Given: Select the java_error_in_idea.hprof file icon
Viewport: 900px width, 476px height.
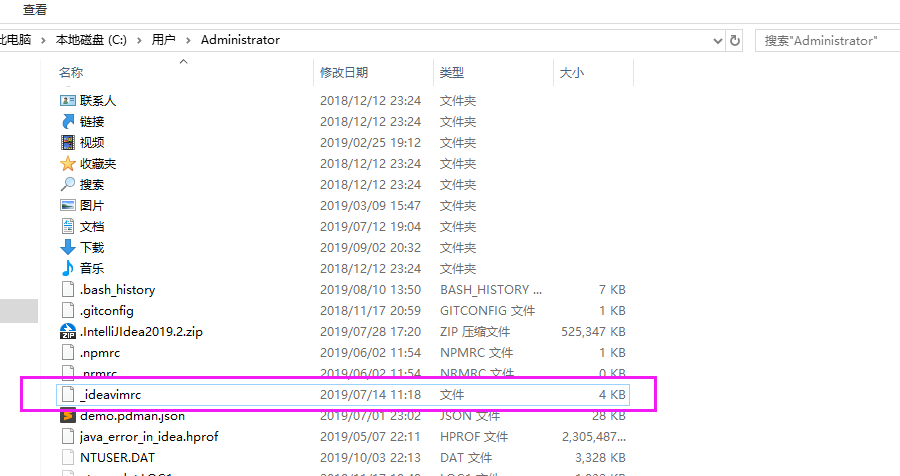Looking at the screenshot, I should (68, 436).
